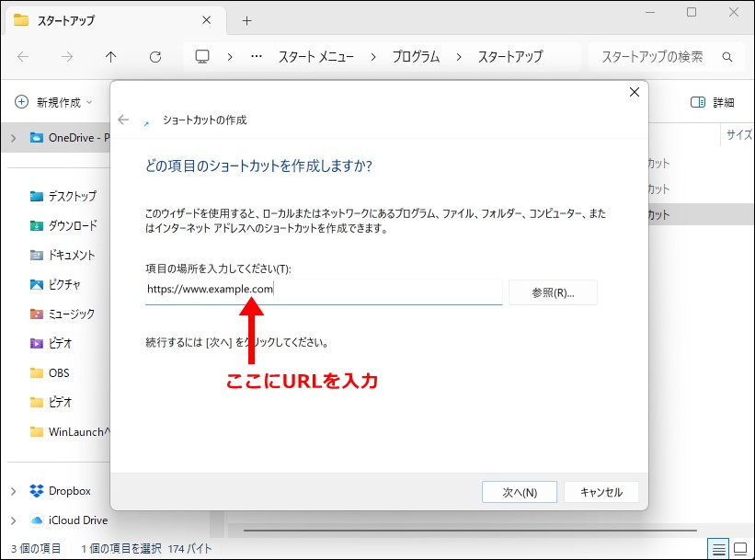
Task: Navigate up one folder level
Action: 110,56
